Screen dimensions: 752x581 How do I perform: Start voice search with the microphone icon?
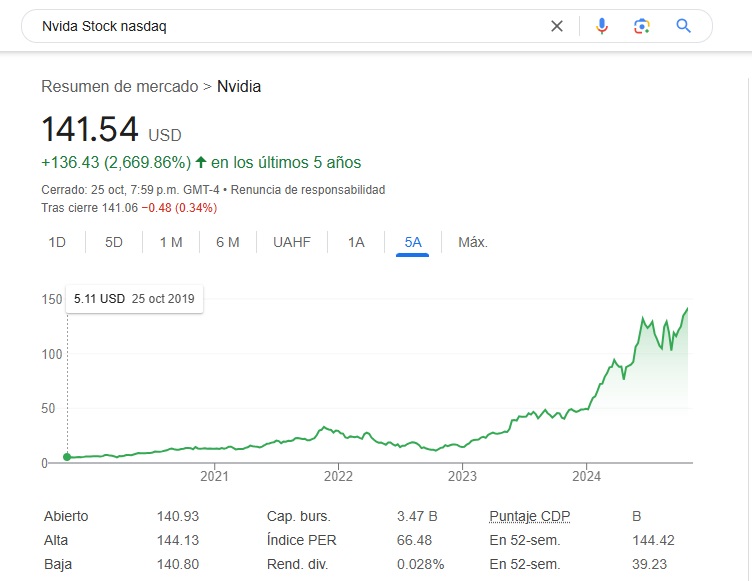(602, 26)
